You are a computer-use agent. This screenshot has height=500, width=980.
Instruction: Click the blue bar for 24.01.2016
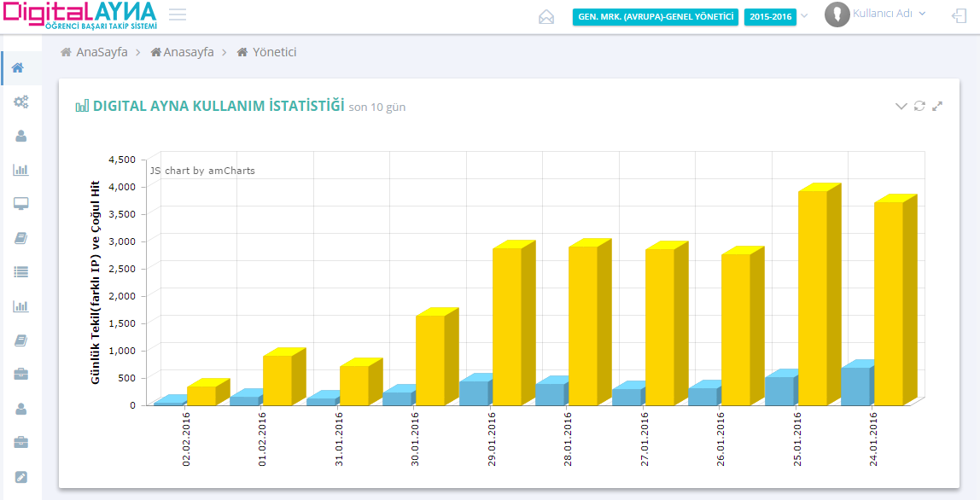(855, 386)
